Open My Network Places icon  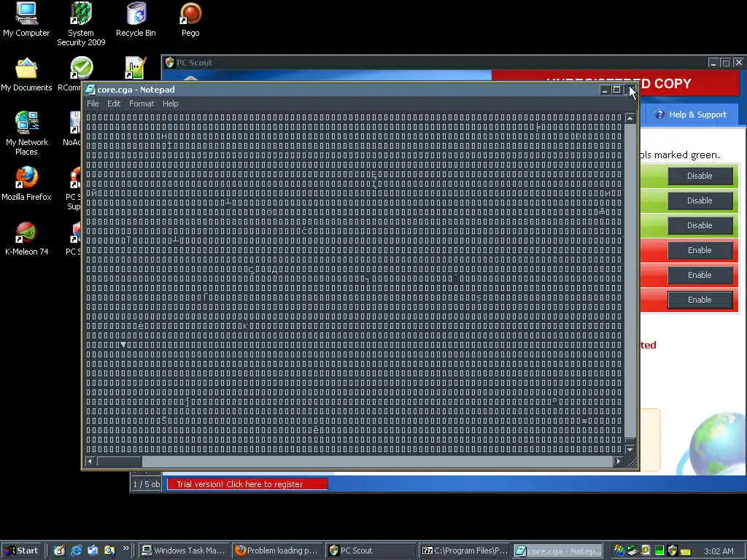(27, 133)
